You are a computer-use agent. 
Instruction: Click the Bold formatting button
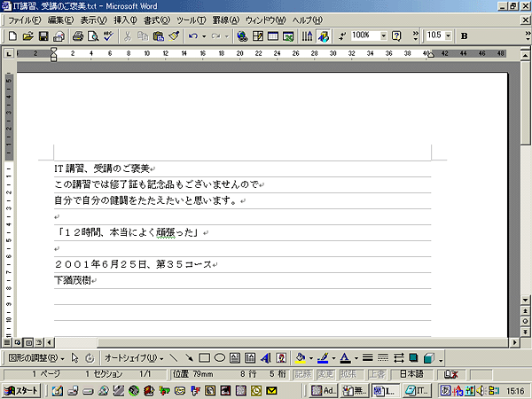(x=464, y=36)
